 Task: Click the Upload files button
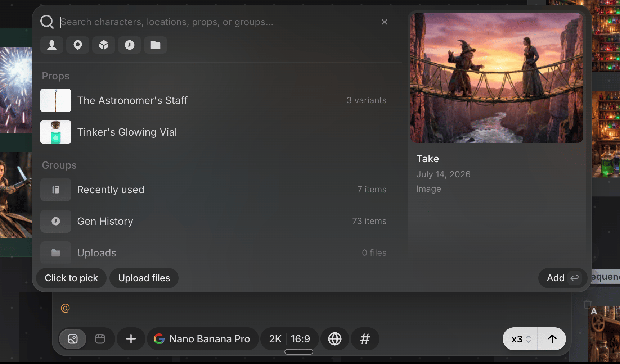point(144,278)
